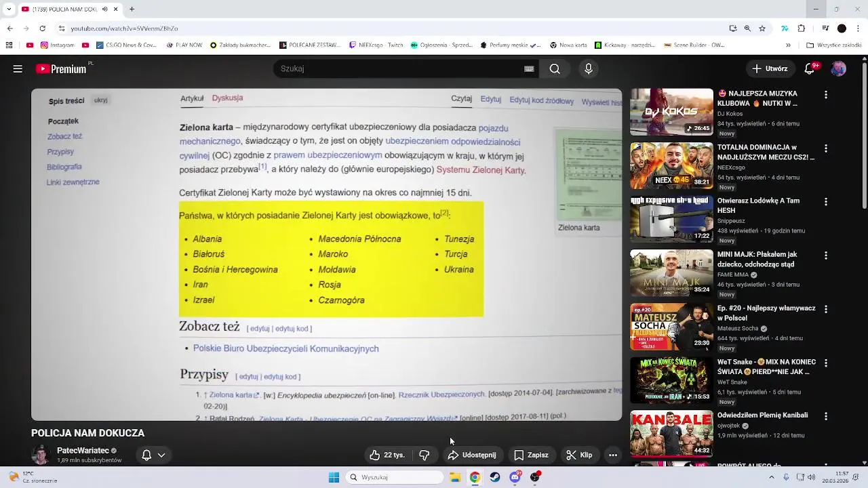868x488 pixels.
Task: Open File Explorer from taskbar
Action: click(455, 477)
